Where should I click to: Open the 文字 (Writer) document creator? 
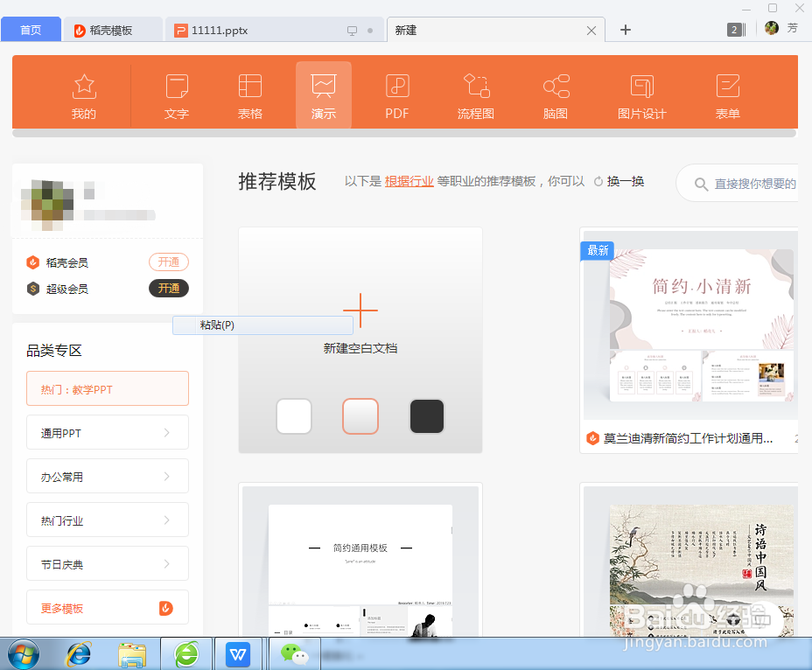pos(176,94)
